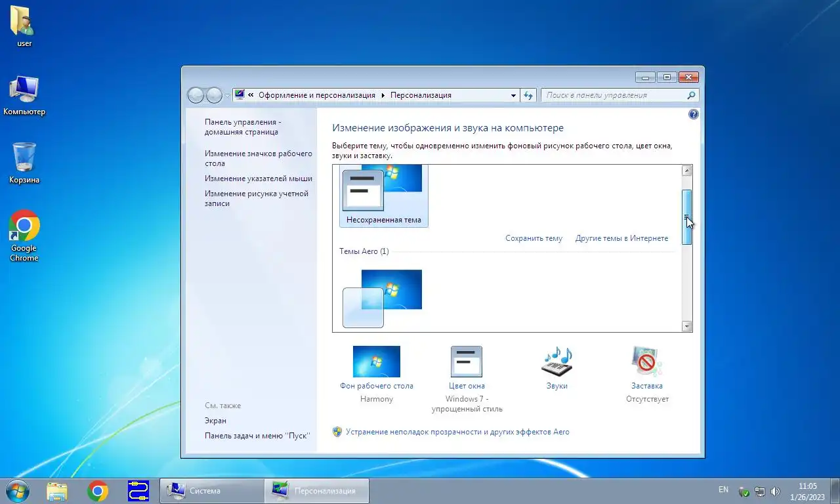840x504 pixels.
Task: Click the safely remove hardware tray icon
Action: 744,491
